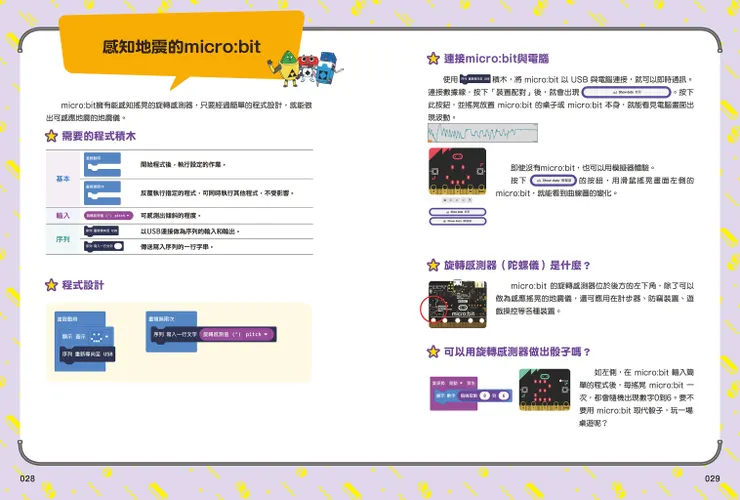Click the heading 連接micro:bit與電腦
740x500 pixels.
click(496, 59)
